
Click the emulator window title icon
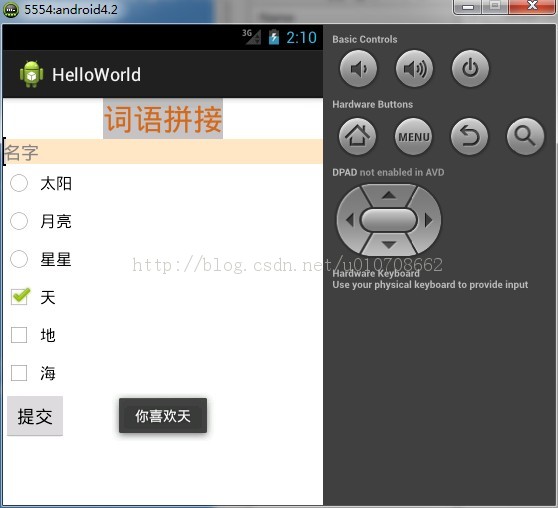click(x=11, y=10)
